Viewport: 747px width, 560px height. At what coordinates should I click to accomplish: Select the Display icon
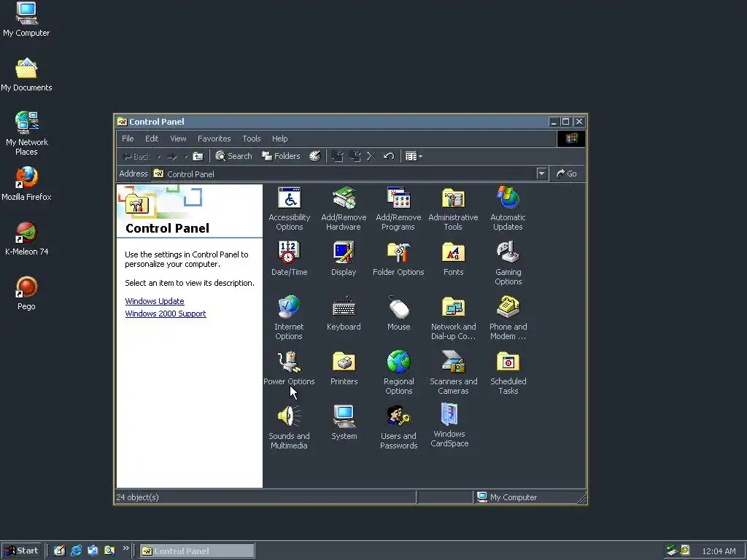pos(344,259)
